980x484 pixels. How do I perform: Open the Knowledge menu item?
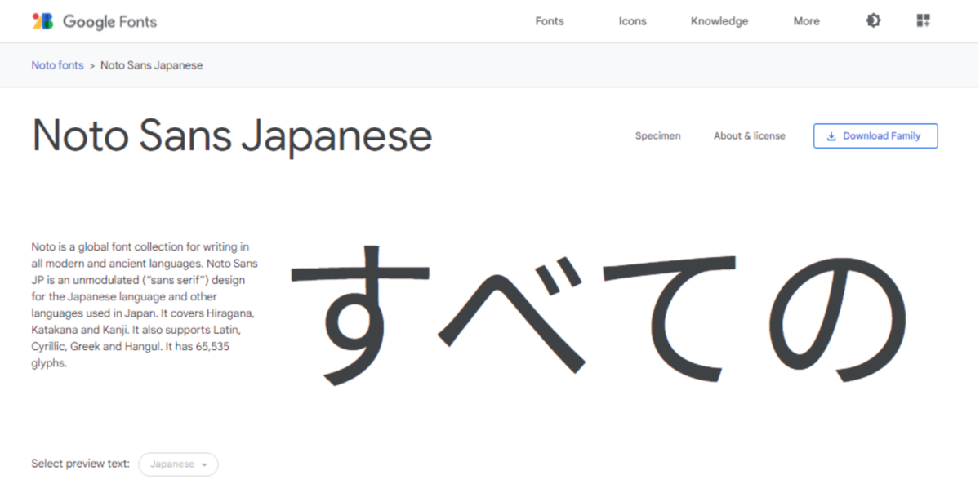pos(719,21)
